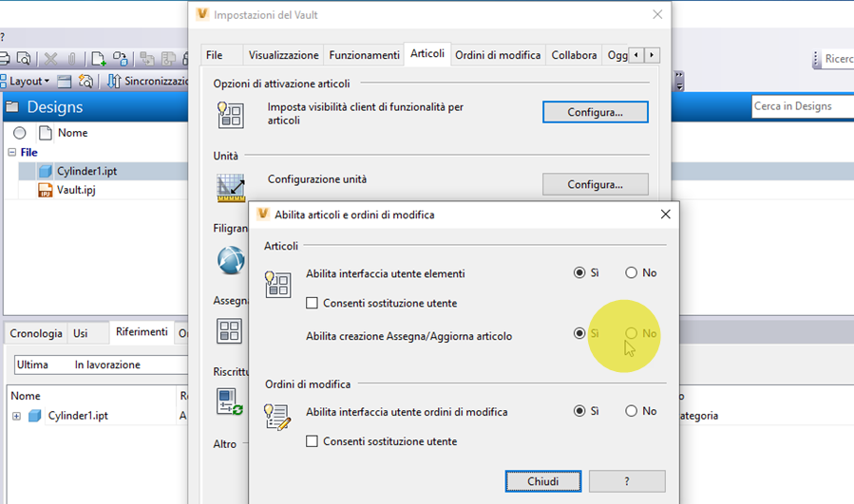Viewport: 854px width, 504px height.
Task: Switch to the Cronologia tab
Action: [36, 333]
